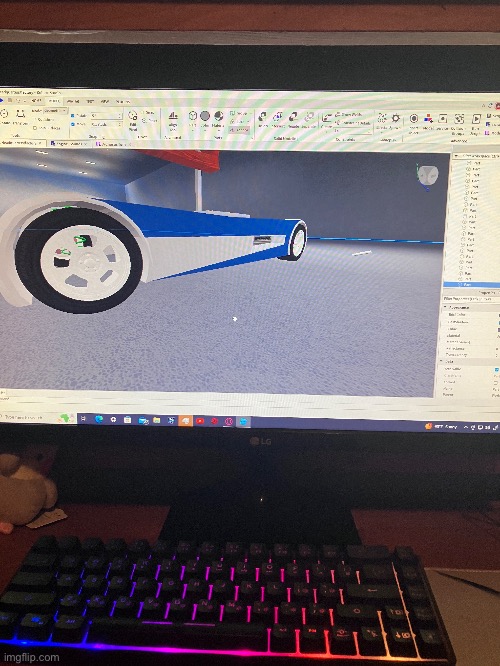Select the Transparency property row

click(469, 355)
